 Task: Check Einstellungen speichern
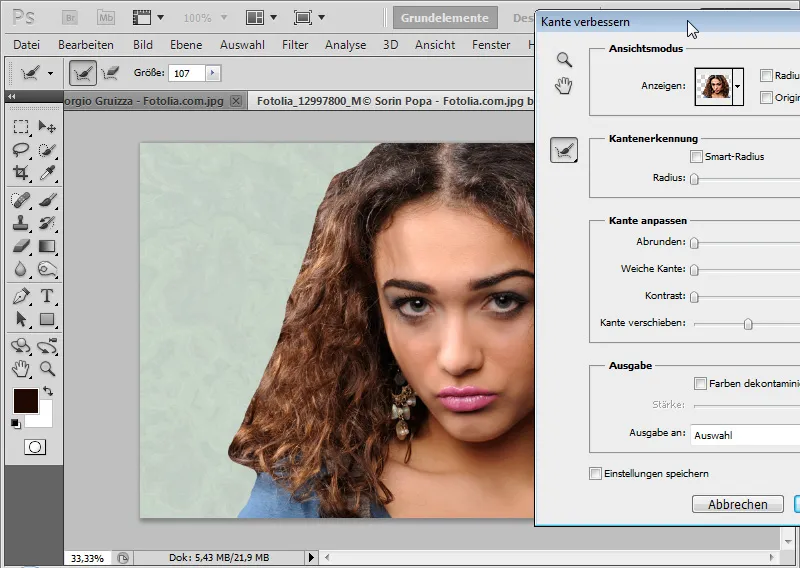pyautogui.click(x=595, y=473)
